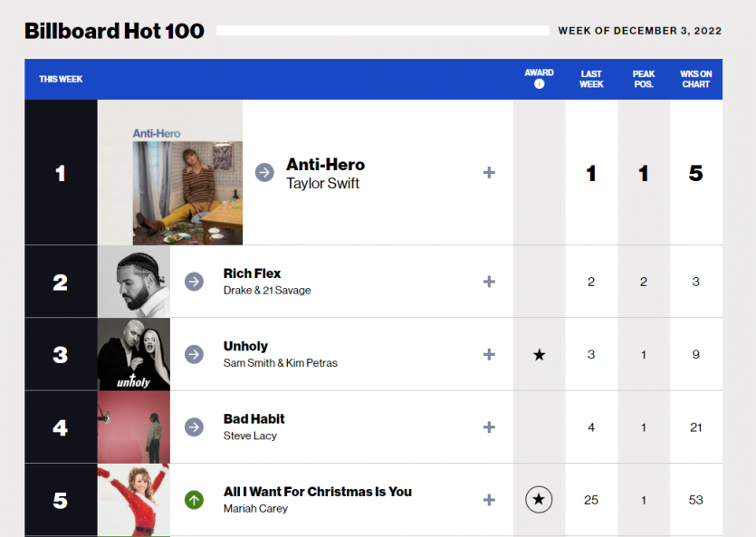Click the green up arrow for Mariah Carey
The height and width of the screenshot is (537, 756).
click(194, 500)
